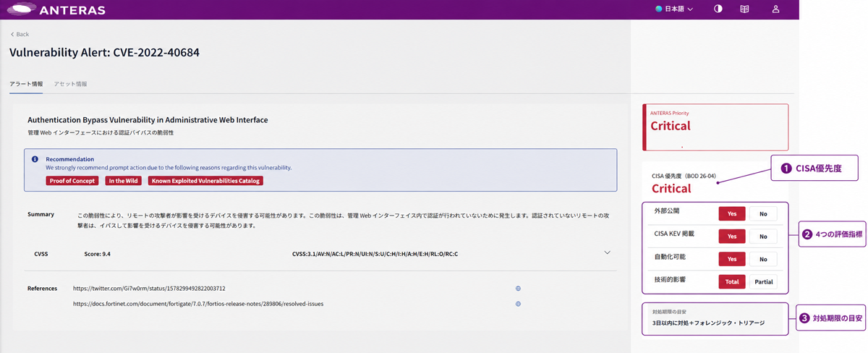Set 外部公開 to No

763,214
